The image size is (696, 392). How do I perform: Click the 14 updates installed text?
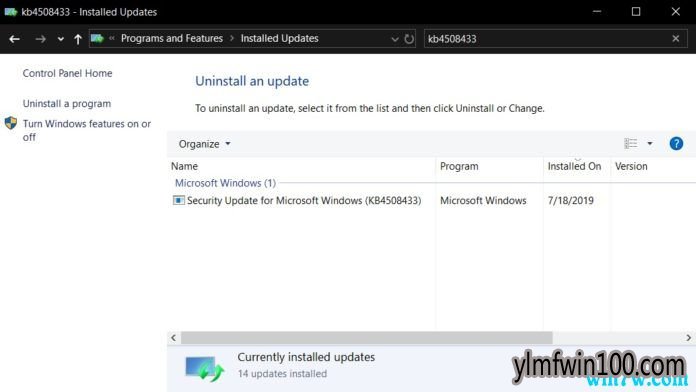282,374
